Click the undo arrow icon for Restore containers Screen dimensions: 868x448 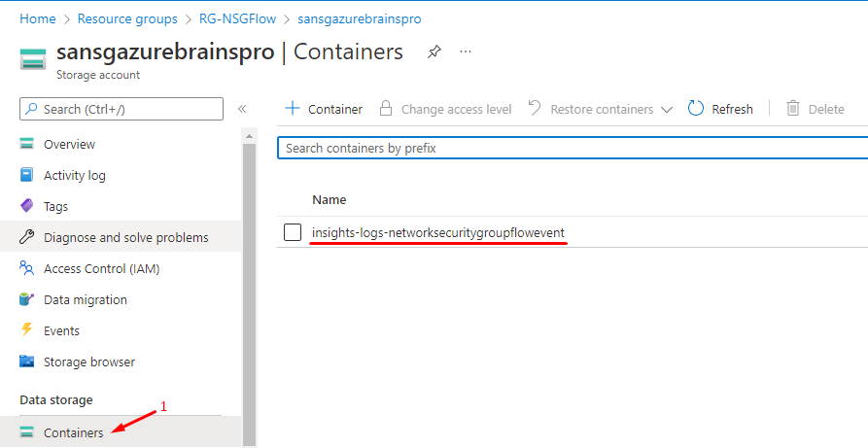(x=535, y=108)
